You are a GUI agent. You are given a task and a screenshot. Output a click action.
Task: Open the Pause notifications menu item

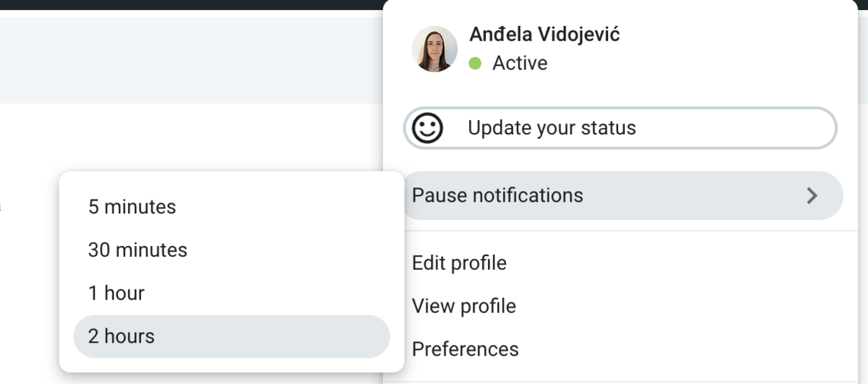[x=622, y=195]
